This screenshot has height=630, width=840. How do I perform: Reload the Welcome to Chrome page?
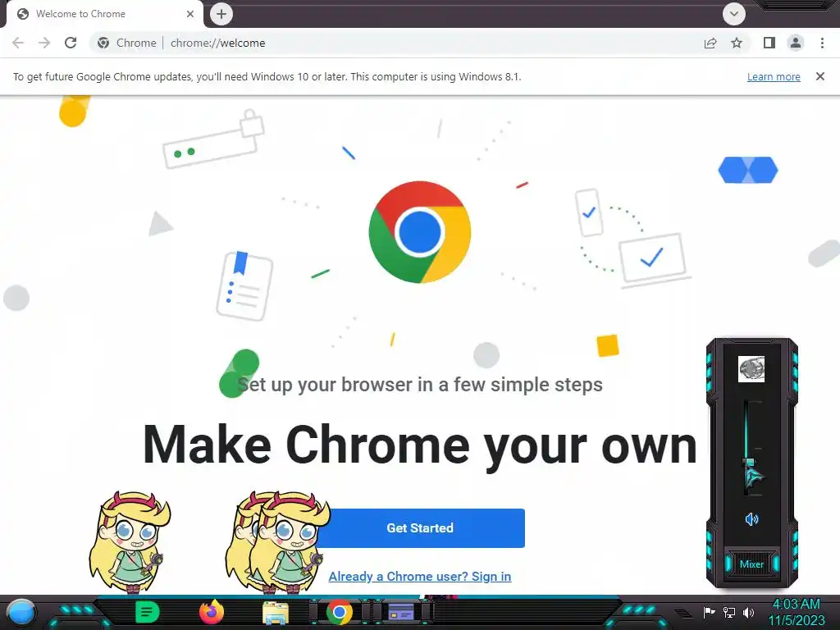pos(71,43)
